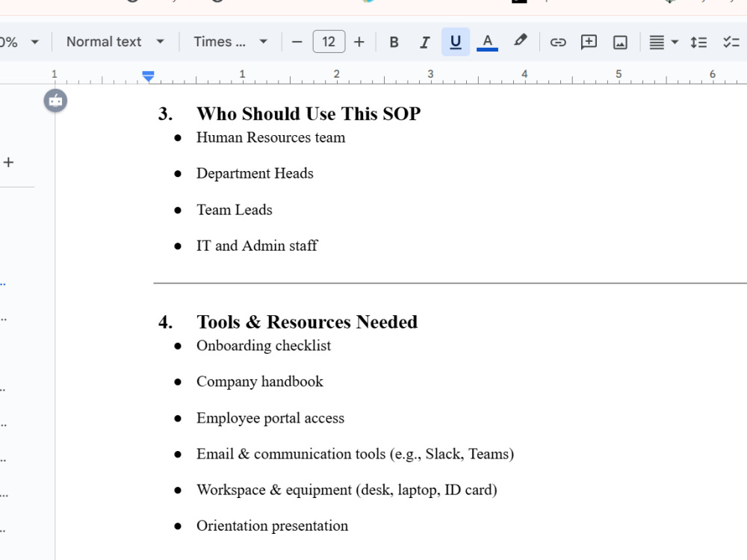Click the bullet IT and Admin staff
Viewport: 747px width, 560px height.
tap(257, 246)
